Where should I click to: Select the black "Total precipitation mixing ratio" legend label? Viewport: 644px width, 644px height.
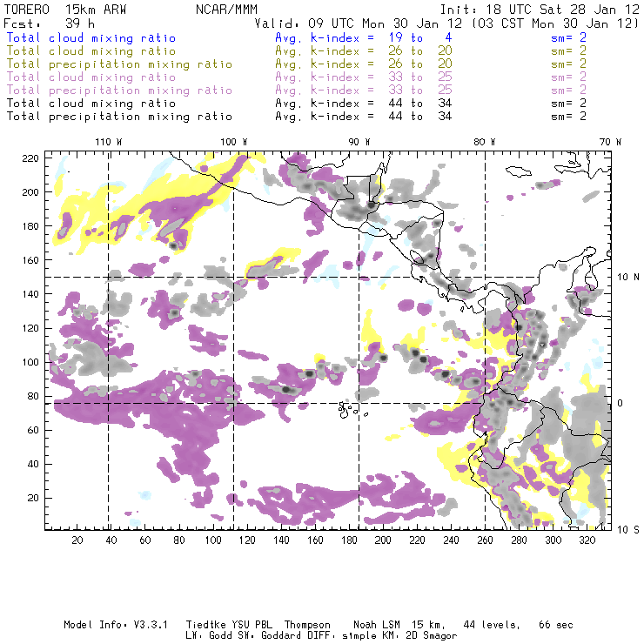(119, 117)
